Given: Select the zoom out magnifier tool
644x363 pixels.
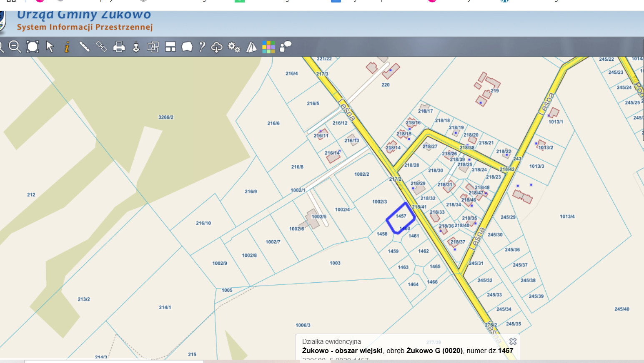Looking at the screenshot, I should pos(15,47).
